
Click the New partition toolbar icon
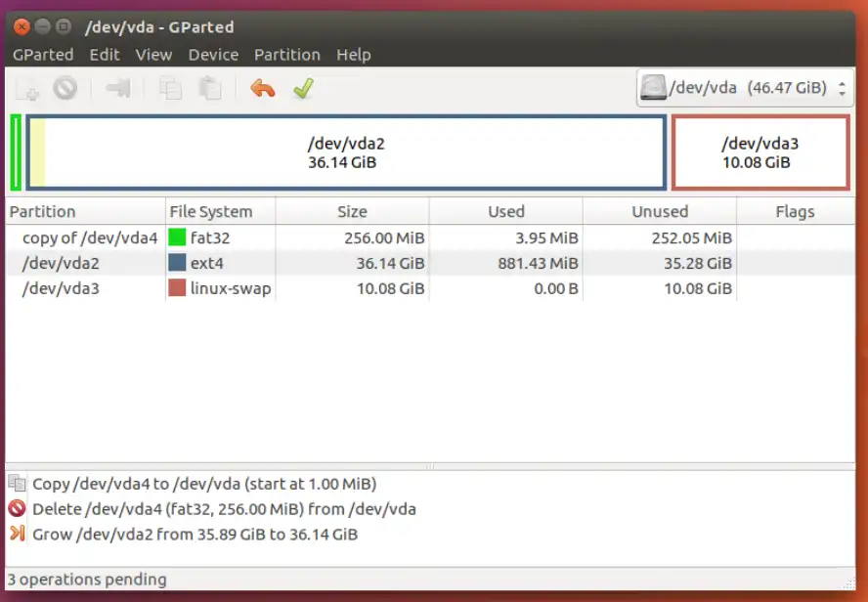(27, 89)
